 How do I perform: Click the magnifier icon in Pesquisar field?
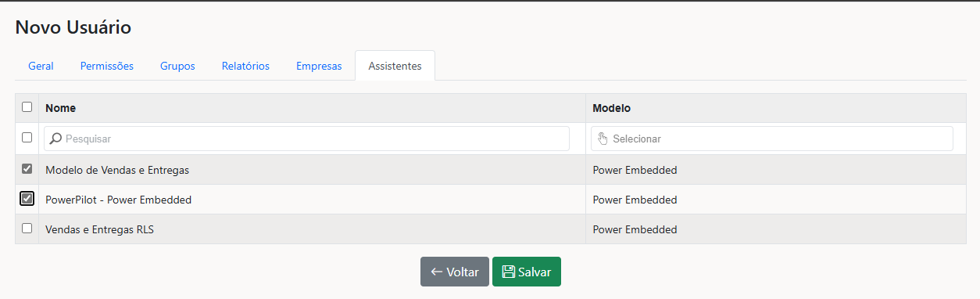(55, 139)
